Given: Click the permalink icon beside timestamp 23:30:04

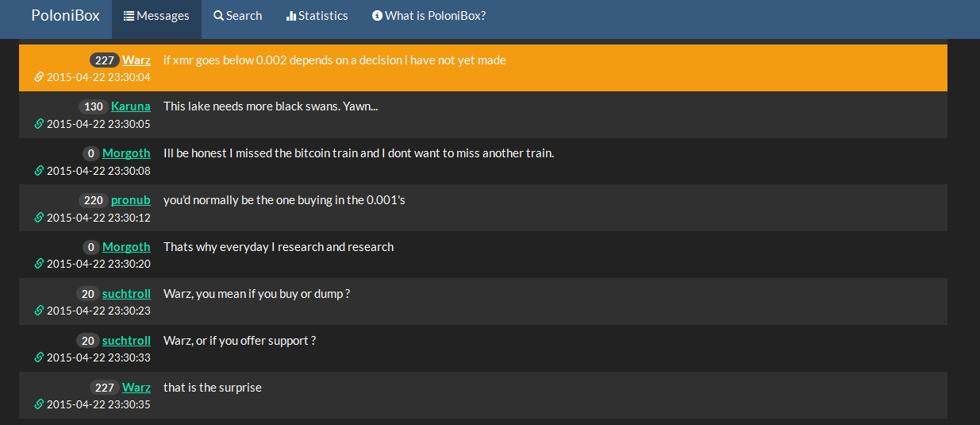Looking at the screenshot, I should (x=39, y=77).
